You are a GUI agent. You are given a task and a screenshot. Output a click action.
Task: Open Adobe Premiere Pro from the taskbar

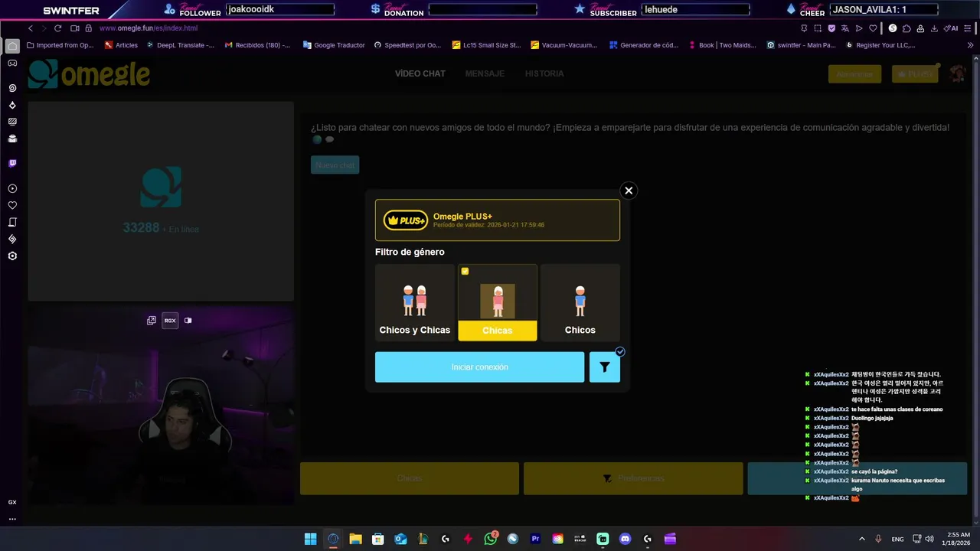point(535,539)
